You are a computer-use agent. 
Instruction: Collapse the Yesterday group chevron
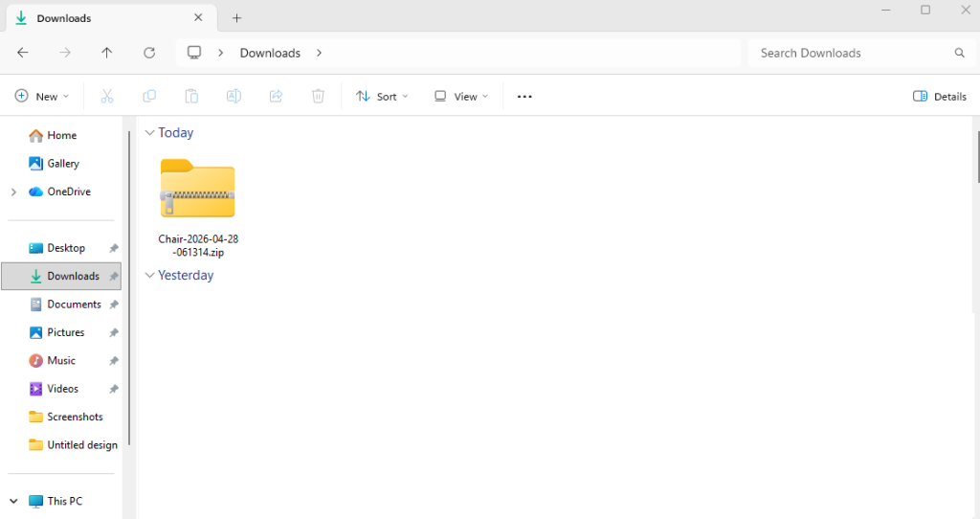pyautogui.click(x=149, y=275)
